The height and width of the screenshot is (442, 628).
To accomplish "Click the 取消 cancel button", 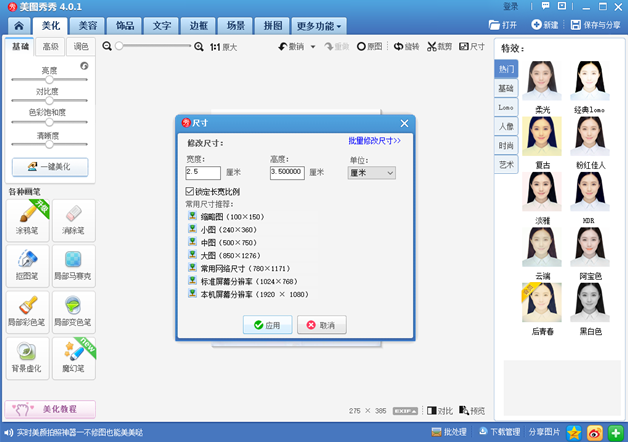I will [x=322, y=325].
